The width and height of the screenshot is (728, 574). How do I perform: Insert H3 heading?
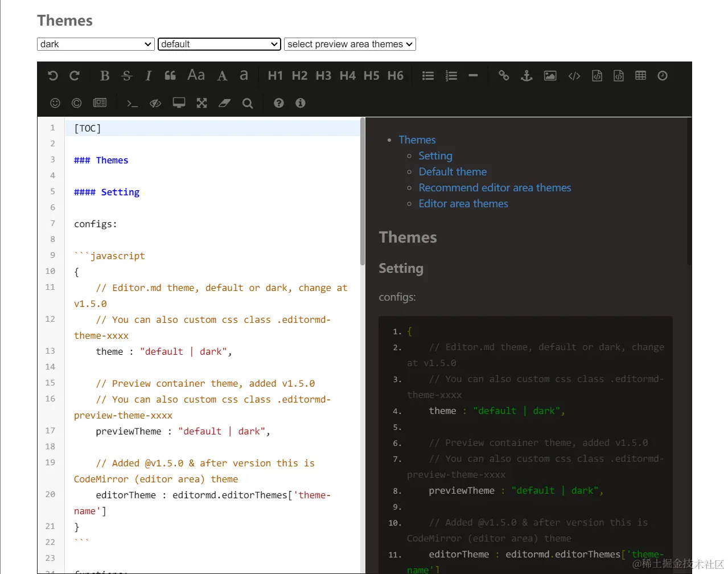(323, 76)
